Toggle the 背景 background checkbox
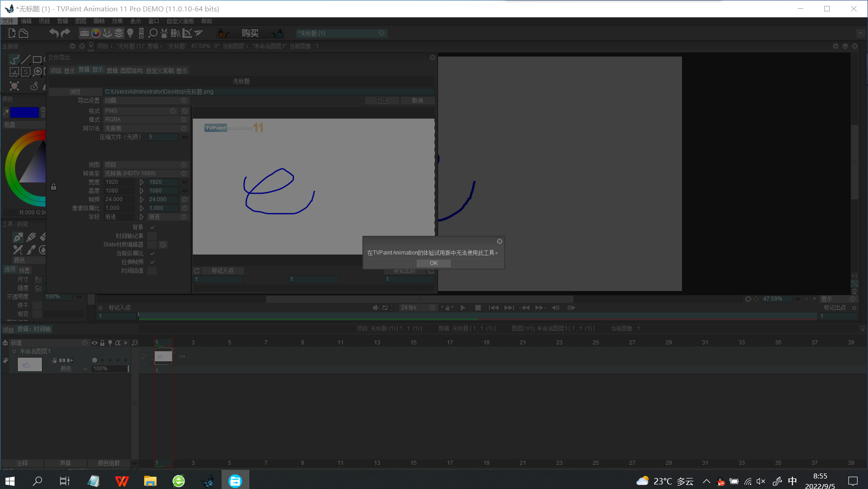The width and height of the screenshot is (868, 489). (x=152, y=227)
